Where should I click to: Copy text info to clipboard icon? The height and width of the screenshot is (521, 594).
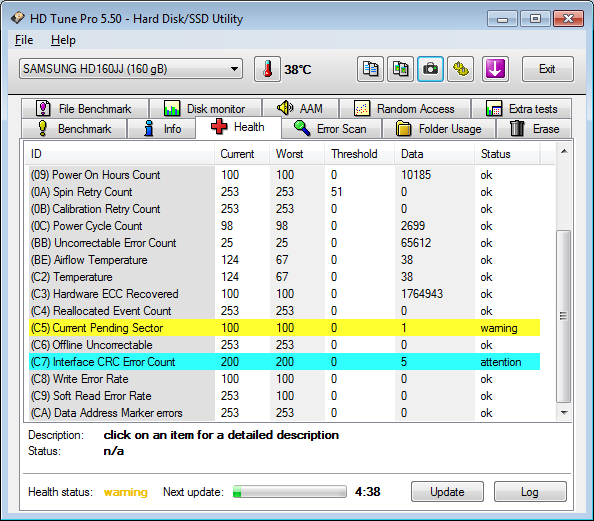click(370, 69)
